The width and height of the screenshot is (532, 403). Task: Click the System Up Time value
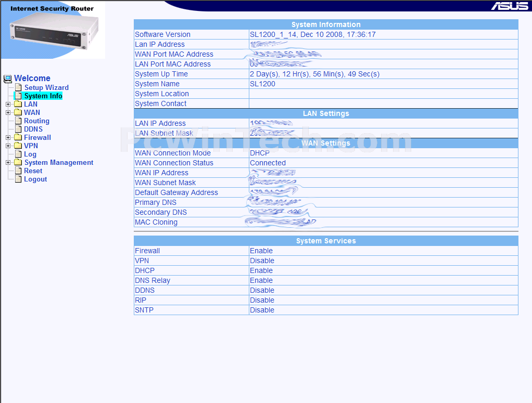click(x=314, y=74)
